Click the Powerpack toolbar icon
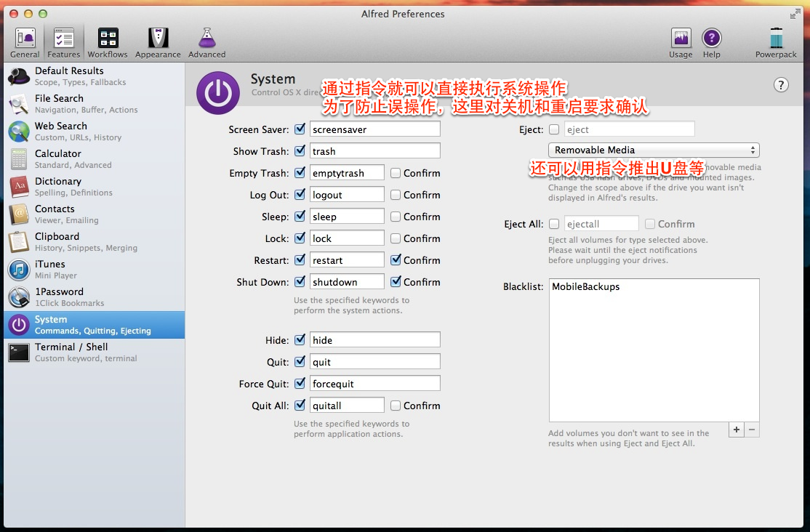Image resolution: width=810 pixels, height=532 pixels. pos(776,43)
